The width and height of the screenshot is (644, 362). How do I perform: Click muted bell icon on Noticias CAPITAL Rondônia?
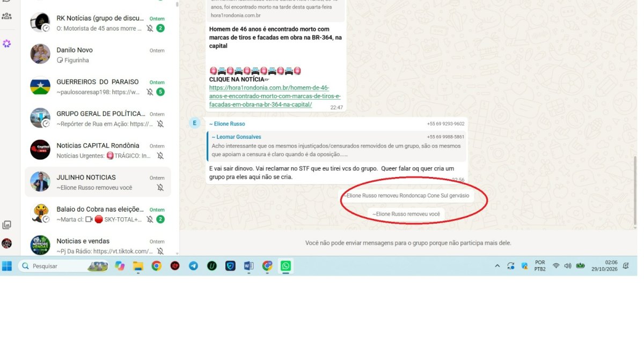[160, 156]
